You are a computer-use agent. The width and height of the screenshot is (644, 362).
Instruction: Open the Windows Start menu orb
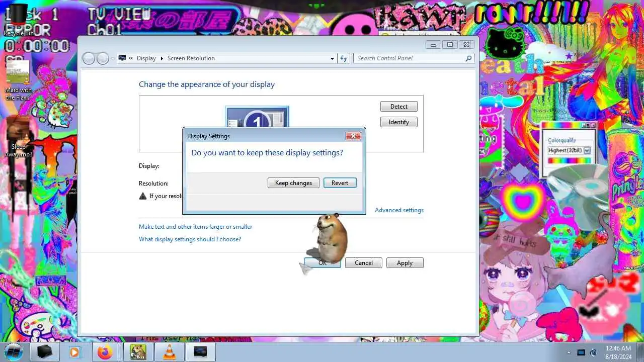point(13,352)
